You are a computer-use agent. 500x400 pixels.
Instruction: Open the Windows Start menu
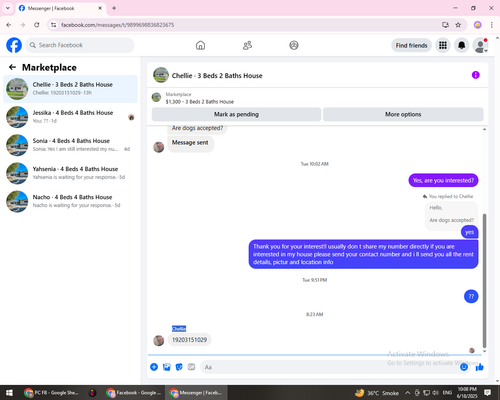pyautogui.click(x=9, y=393)
